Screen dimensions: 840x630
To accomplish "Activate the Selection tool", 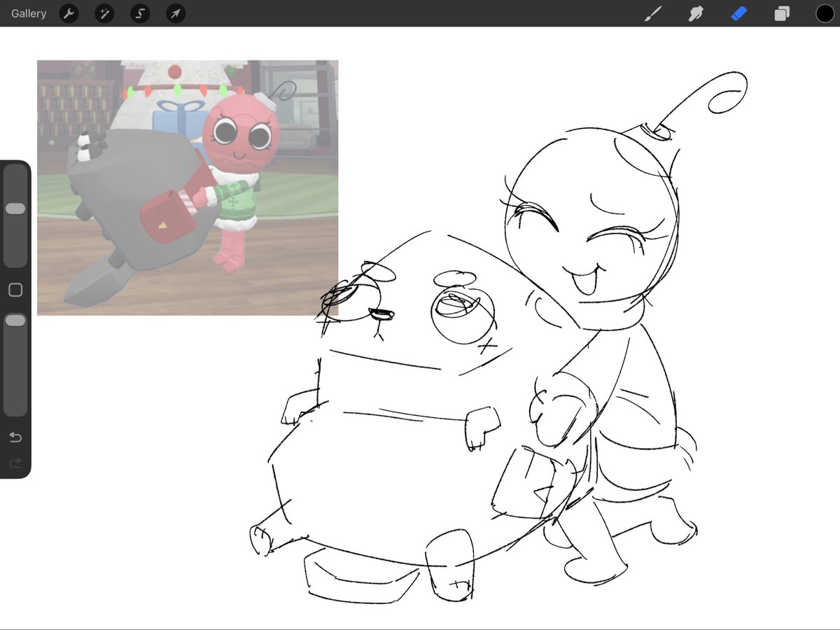I will click(140, 13).
